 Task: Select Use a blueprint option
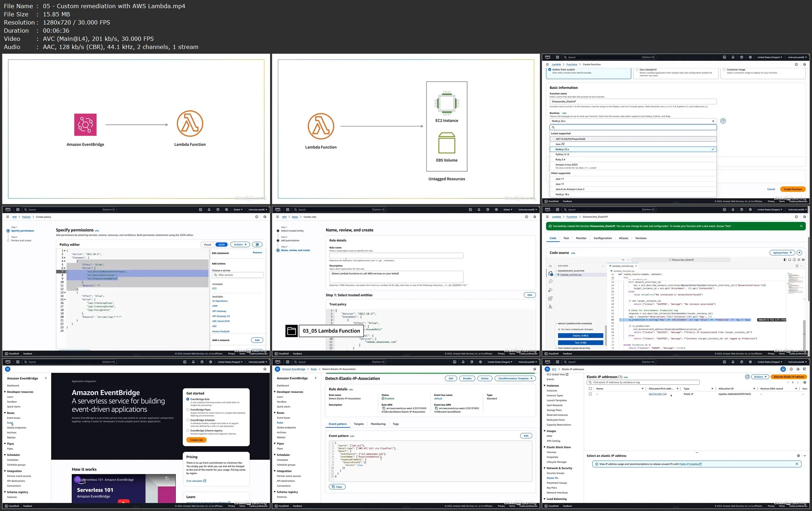637,70
